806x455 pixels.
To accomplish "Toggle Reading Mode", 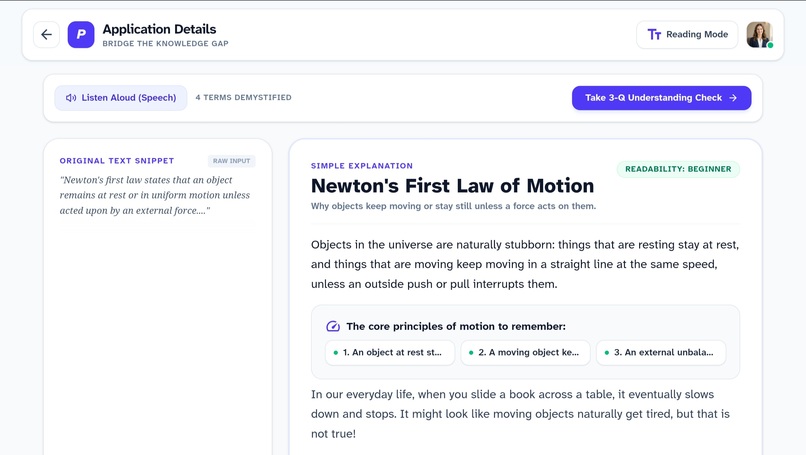I will click(687, 34).
